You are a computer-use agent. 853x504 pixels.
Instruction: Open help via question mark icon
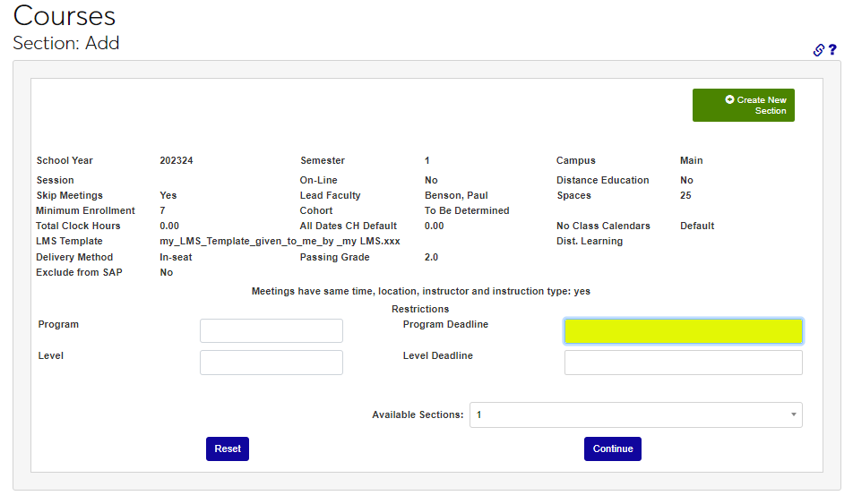[x=832, y=50]
